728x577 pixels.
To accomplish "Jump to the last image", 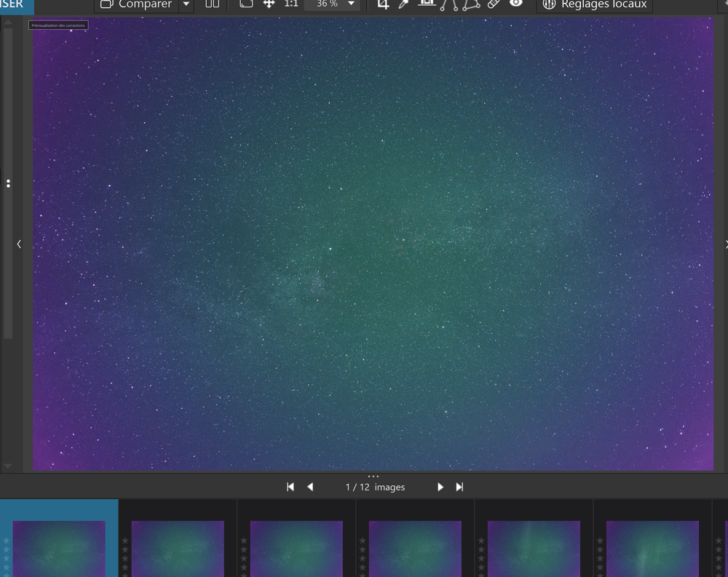I will pos(459,487).
